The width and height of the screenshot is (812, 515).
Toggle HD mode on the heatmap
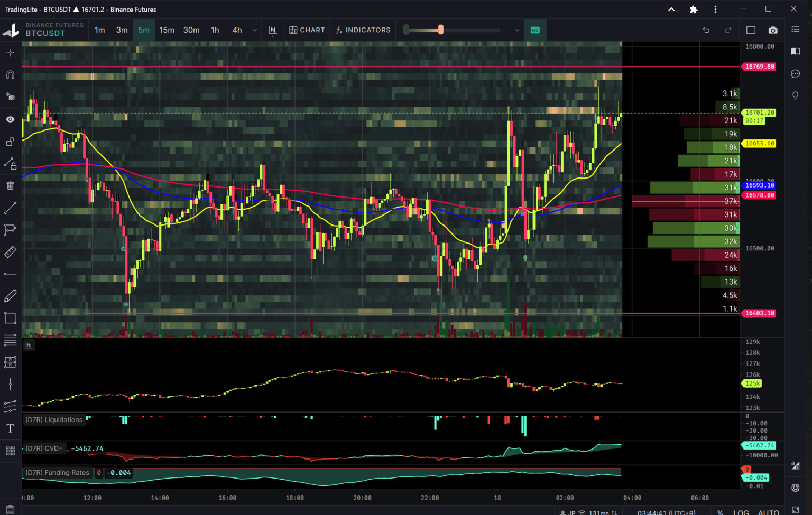(x=535, y=30)
